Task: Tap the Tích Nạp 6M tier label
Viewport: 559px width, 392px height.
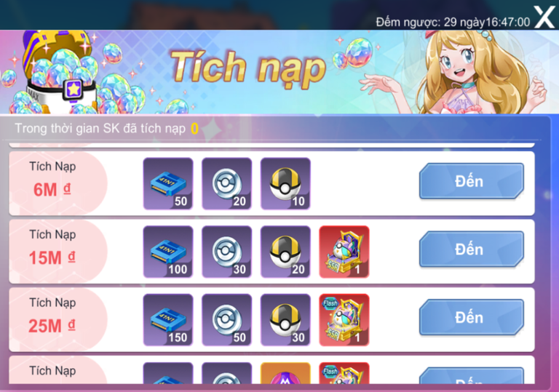Action: pos(52,179)
